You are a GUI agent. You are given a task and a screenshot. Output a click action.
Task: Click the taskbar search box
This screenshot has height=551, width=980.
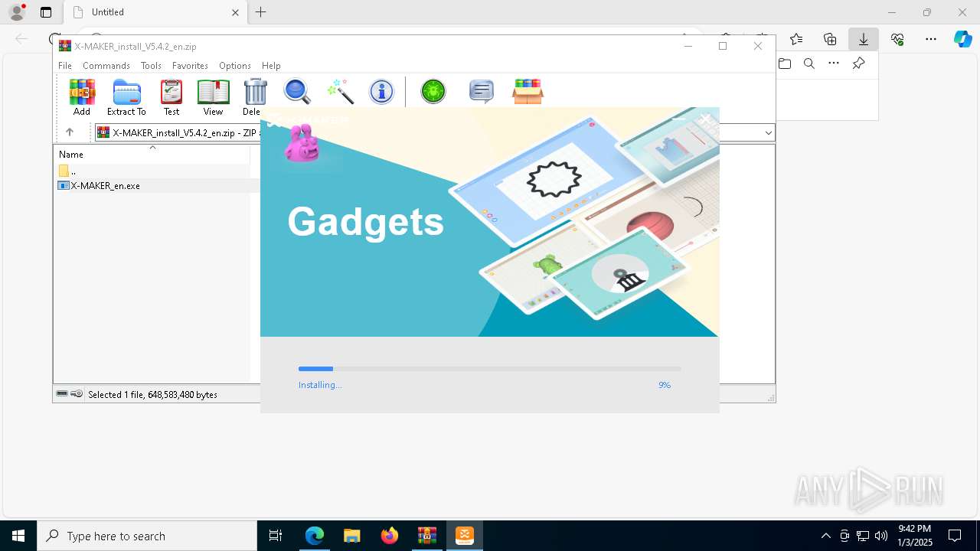pyautogui.click(x=147, y=536)
